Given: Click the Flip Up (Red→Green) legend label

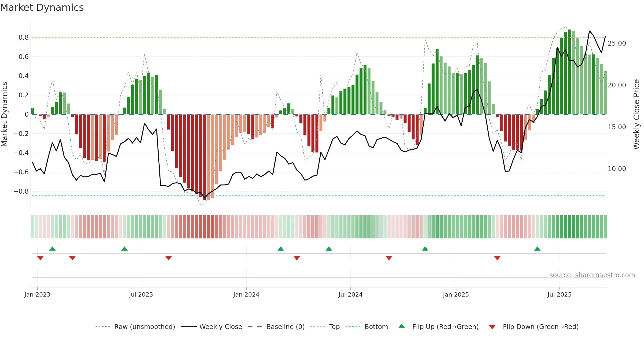Looking at the screenshot, I should [x=445, y=327].
